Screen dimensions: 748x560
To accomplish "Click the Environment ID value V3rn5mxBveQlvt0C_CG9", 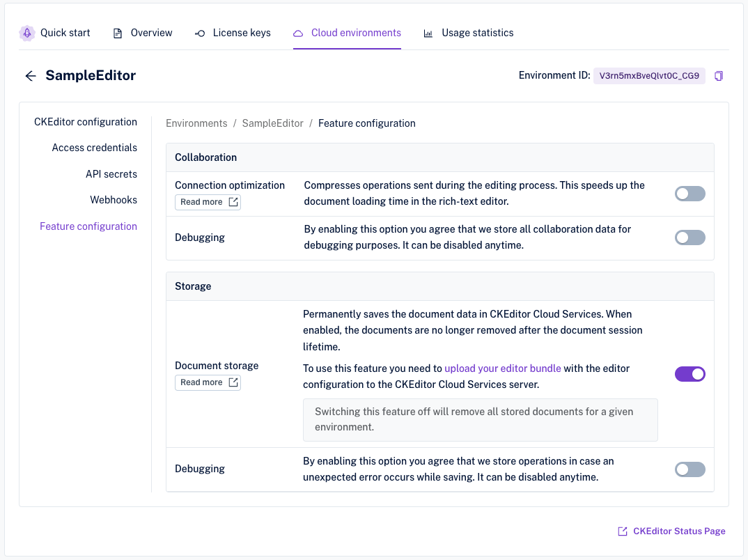I will click(x=649, y=76).
